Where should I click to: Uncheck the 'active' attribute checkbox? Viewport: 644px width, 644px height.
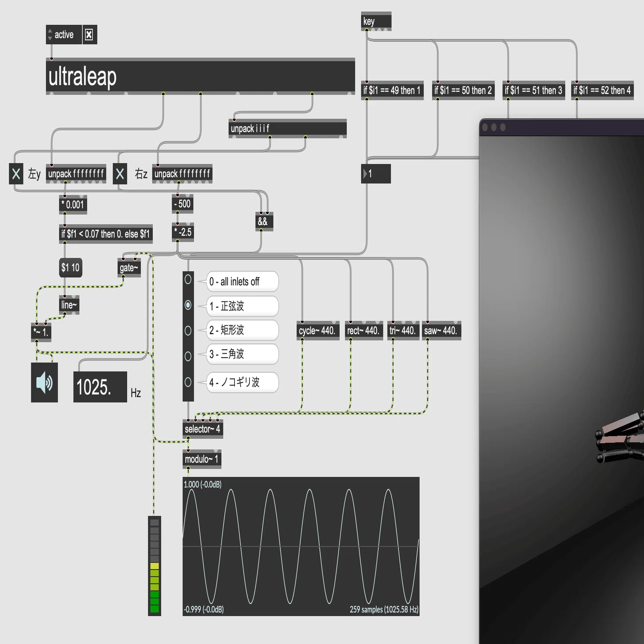point(89,35)
